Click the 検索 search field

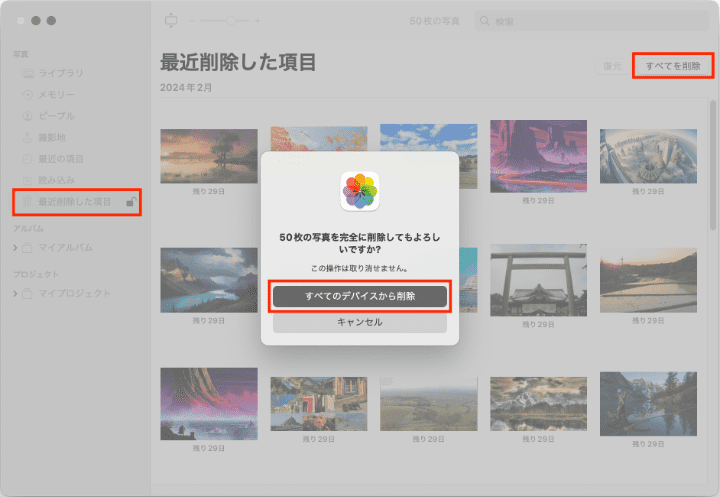(x=592, y=21)
